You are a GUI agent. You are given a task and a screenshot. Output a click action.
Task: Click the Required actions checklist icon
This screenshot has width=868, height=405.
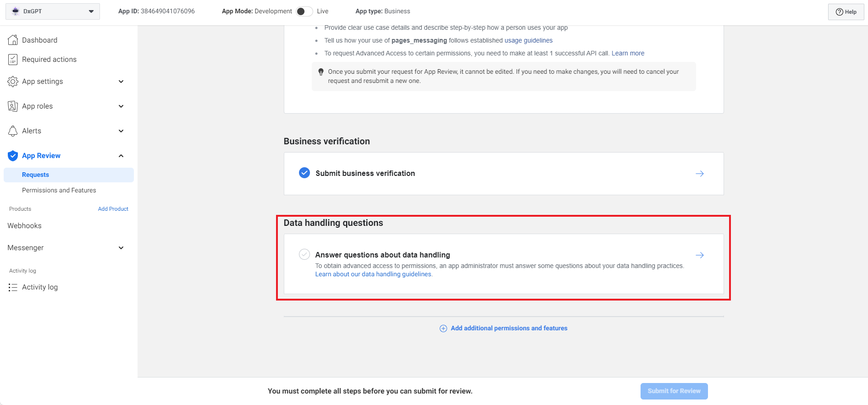[x=13, y=60]
